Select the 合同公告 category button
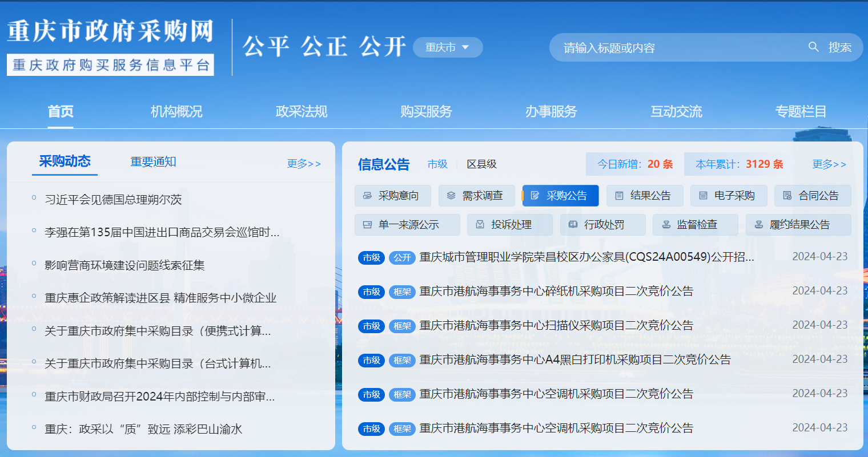 813,196
